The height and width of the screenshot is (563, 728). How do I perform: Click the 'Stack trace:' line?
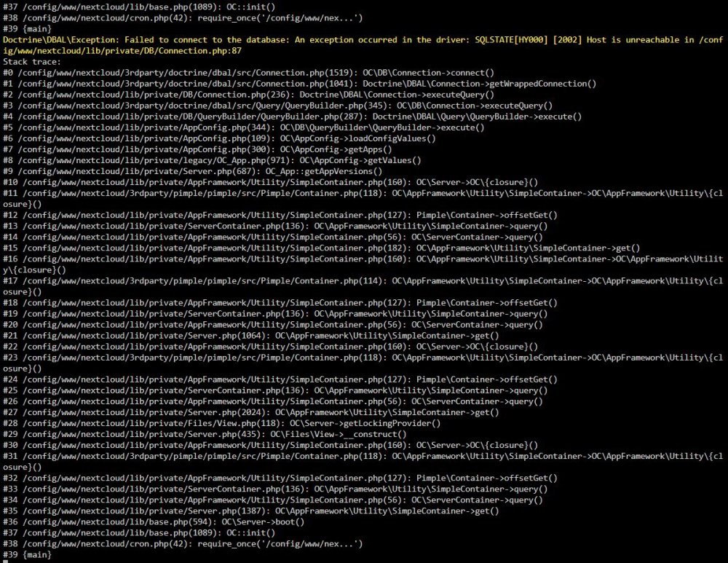pos(31,62)
